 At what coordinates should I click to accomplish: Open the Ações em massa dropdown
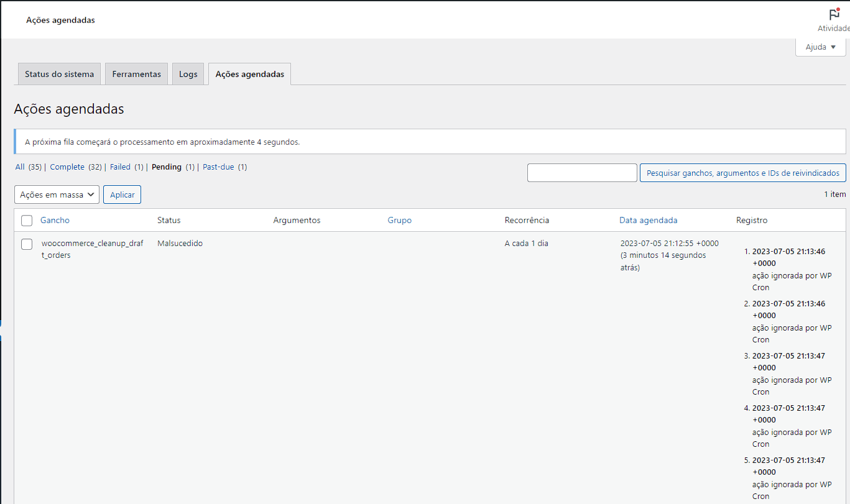[57, 194]
